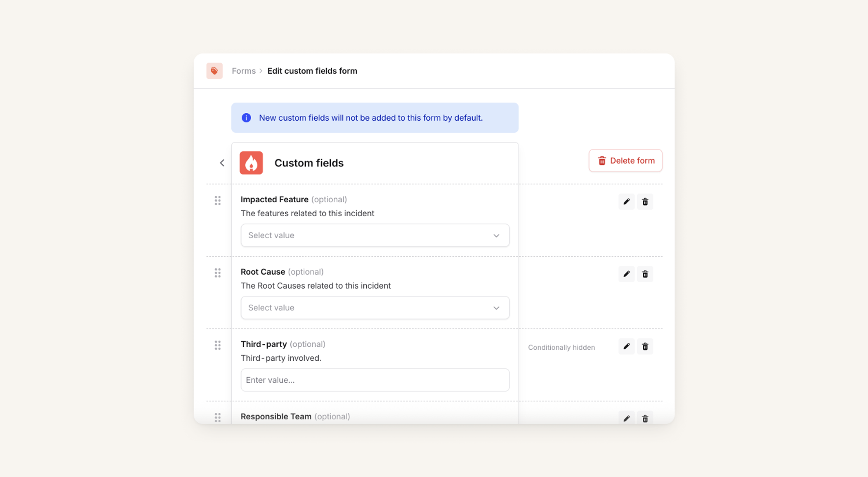
Task: Click Third-party row drag handle
Action: coord(217,345)
